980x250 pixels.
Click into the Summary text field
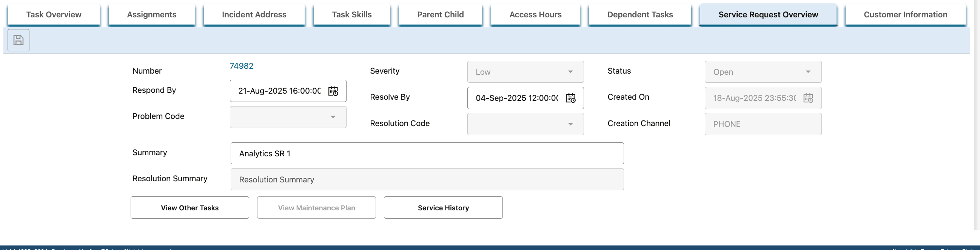tap(427, 154)
